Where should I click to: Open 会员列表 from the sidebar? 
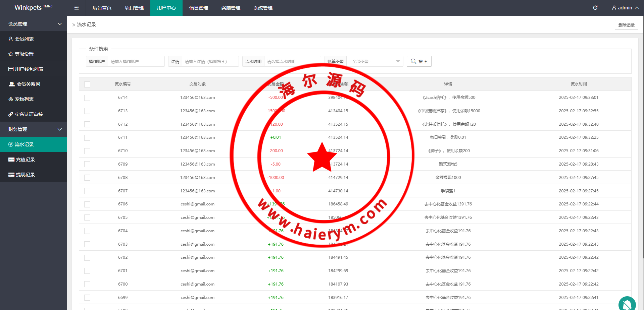tap(24, 39)
